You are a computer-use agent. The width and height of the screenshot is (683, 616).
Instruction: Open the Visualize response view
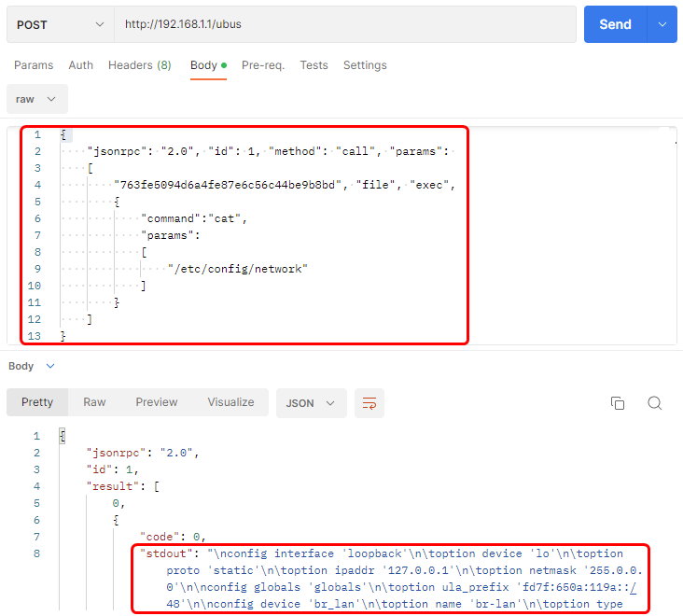pyautogui.click(x=230, y=402)
